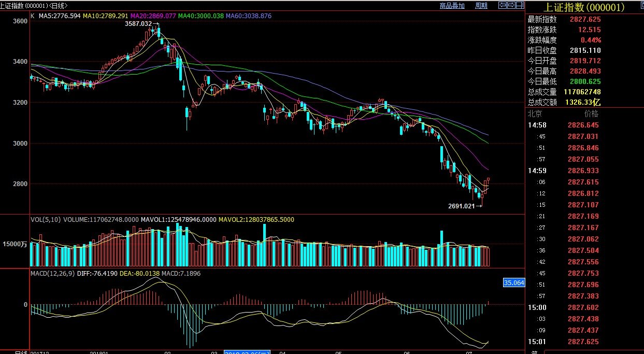Image resolution: width=644 pixels, height=354 pixels.
Task: Click the green MA40 indicator label
Action: click(x=201, y=16)
